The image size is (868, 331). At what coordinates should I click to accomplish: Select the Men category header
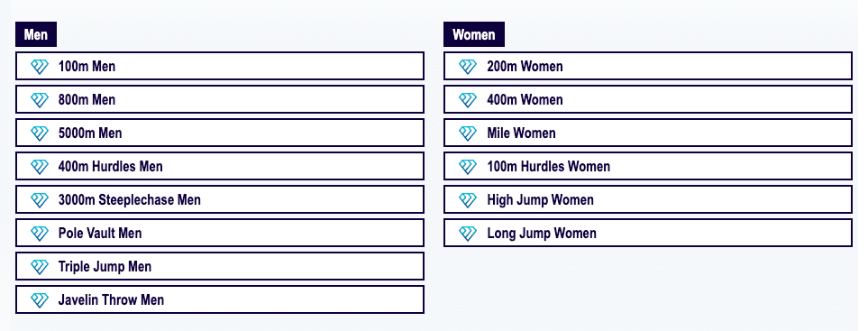tap(36, 34)
